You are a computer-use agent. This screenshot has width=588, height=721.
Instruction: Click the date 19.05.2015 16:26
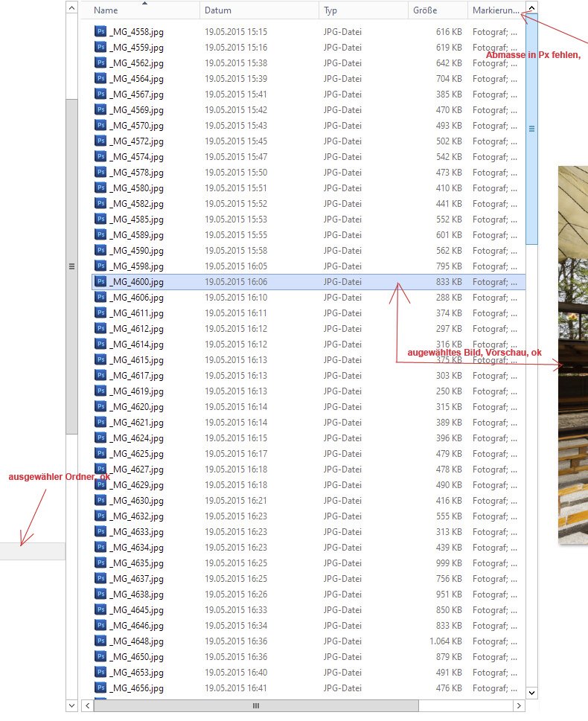point(236,594)
